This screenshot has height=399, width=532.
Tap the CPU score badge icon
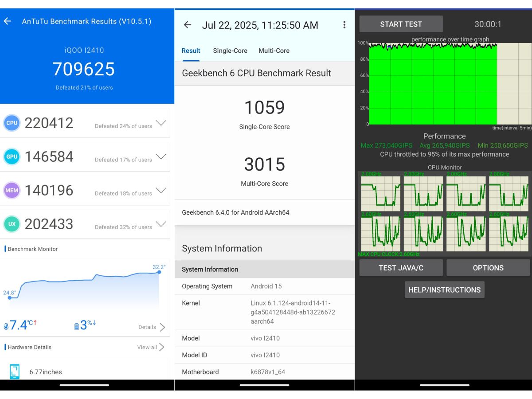pos(12,123)
